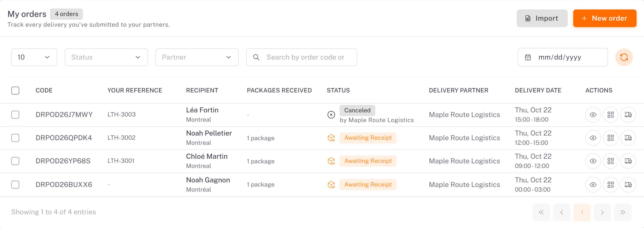This screenshot has height=228, width=644.
Task: Open QR code for order DRPOD26J7MWY
Action: (x=610, y=115)
